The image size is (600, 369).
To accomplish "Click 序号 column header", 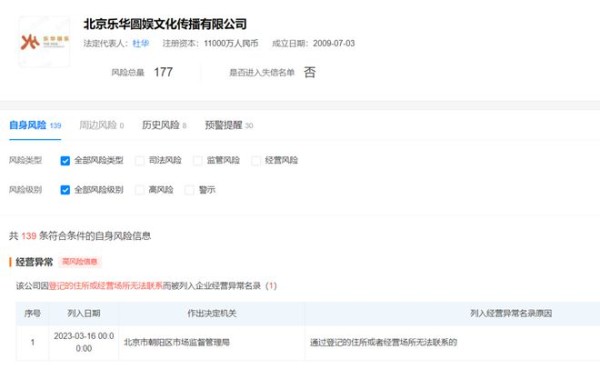I will [x=32, y=313].
